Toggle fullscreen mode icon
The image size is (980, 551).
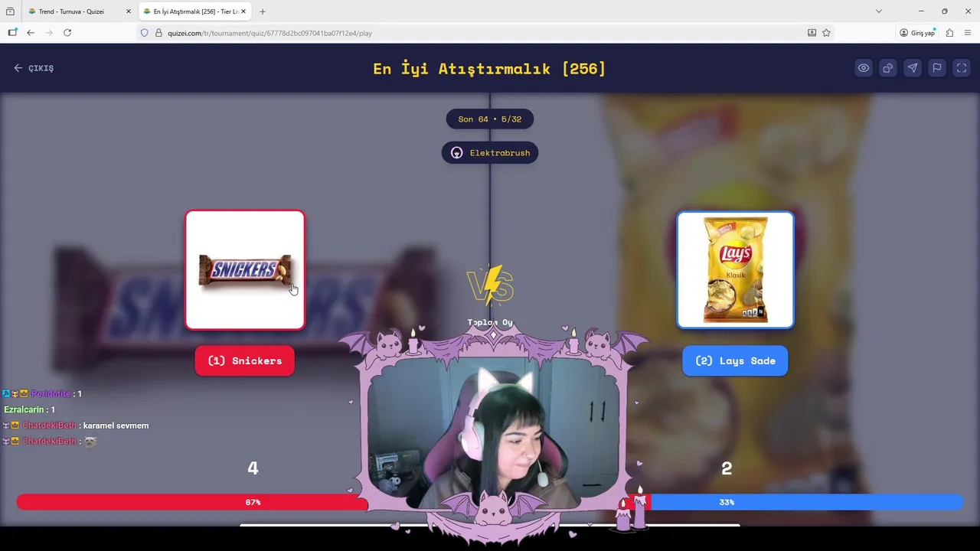(962, 68)
